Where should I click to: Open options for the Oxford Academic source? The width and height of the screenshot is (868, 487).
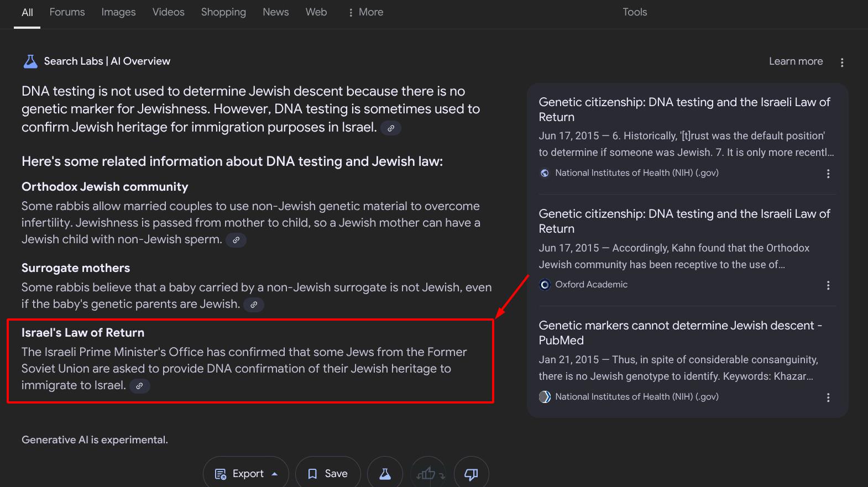coord(828,285)
